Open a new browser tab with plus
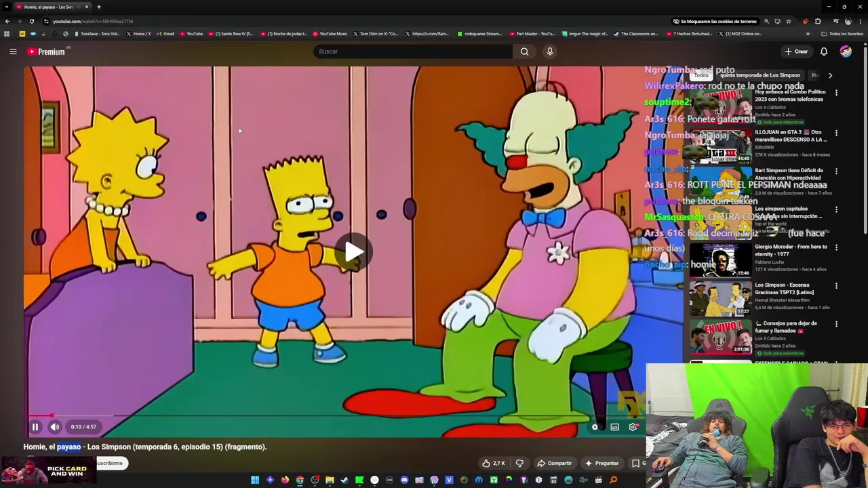 pyautogui.click(x=98, y=7)
